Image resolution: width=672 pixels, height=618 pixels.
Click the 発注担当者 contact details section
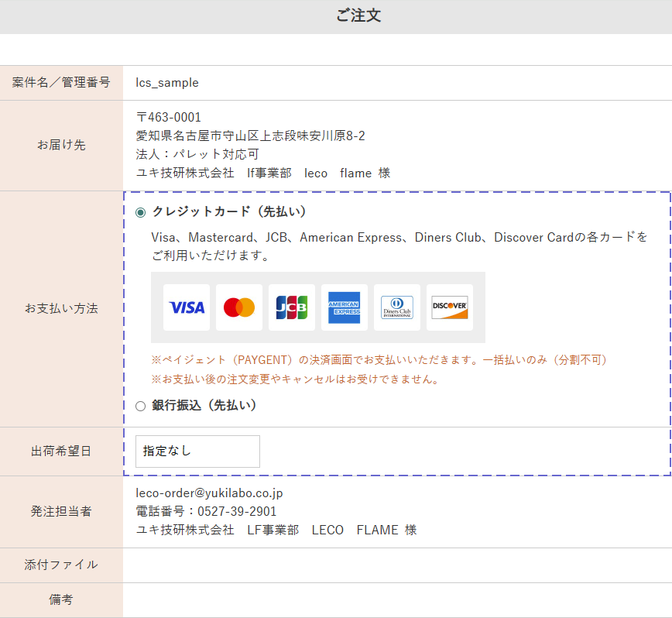[60, 510]
